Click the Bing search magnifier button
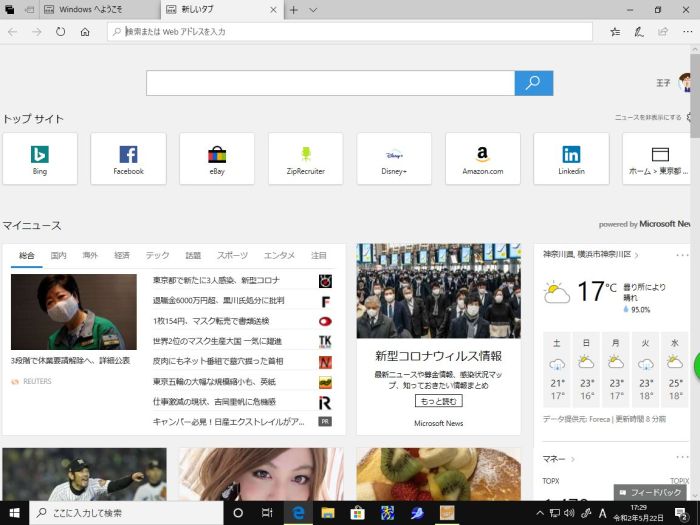700x525 pixels. 533,83
